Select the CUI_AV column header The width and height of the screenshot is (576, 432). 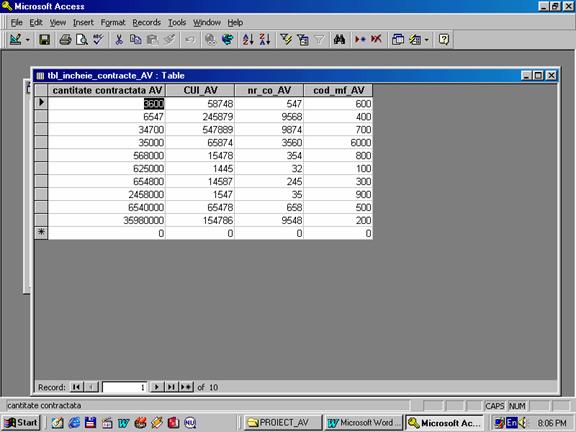(200, 90)
